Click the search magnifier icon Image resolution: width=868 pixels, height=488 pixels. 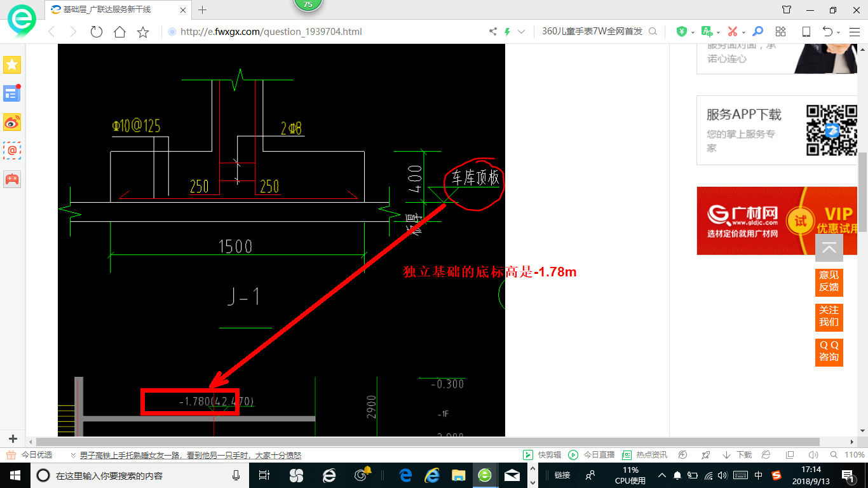coord(654,32)
